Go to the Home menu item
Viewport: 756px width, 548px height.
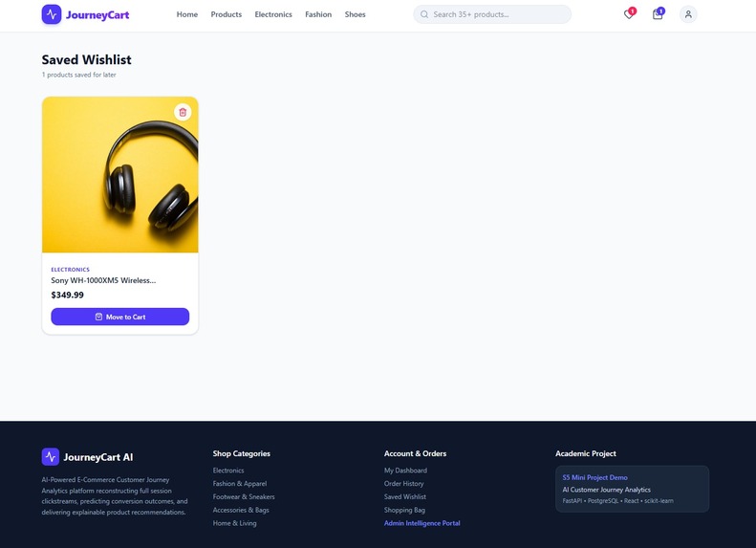pos(187,14)
